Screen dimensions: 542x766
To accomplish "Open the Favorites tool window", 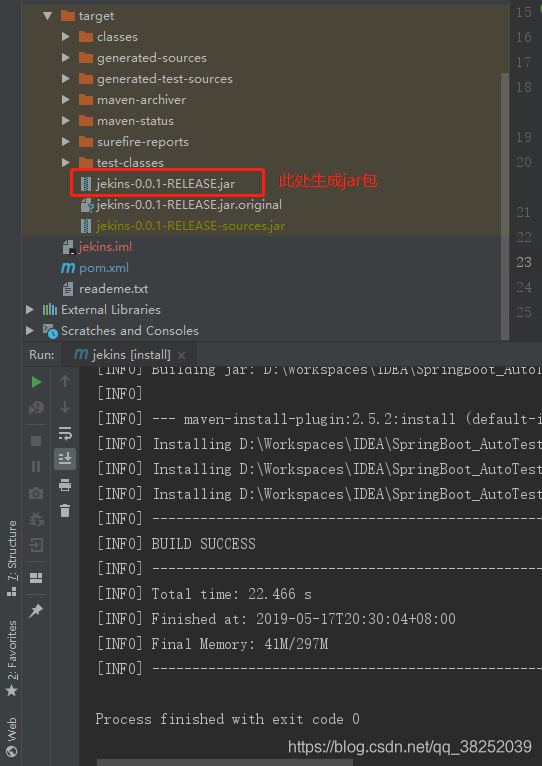I will (11, 658).
